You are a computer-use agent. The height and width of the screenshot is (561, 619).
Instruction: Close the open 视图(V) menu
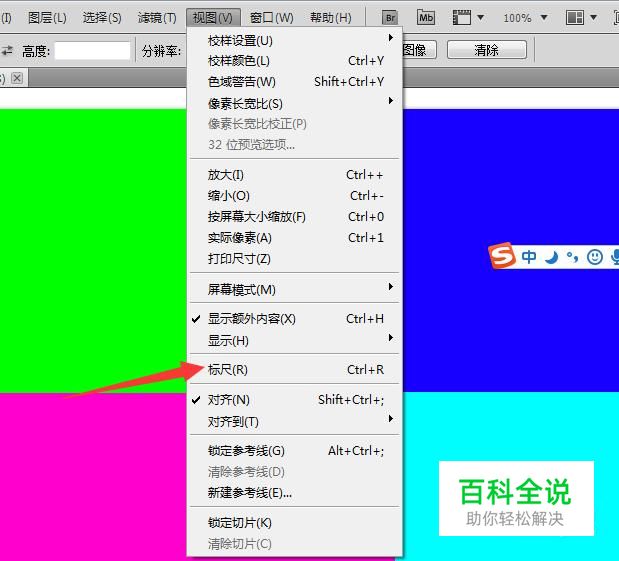[213, 18]
